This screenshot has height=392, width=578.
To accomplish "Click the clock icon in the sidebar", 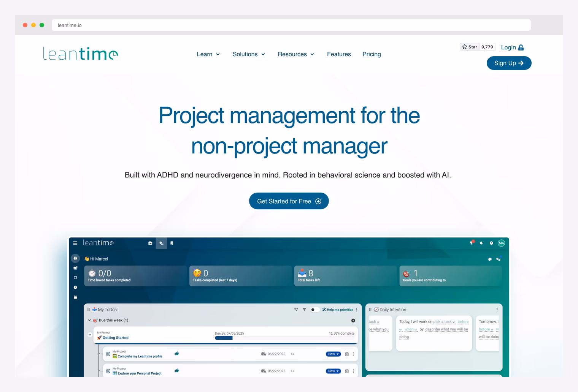I will pos(75,288).
